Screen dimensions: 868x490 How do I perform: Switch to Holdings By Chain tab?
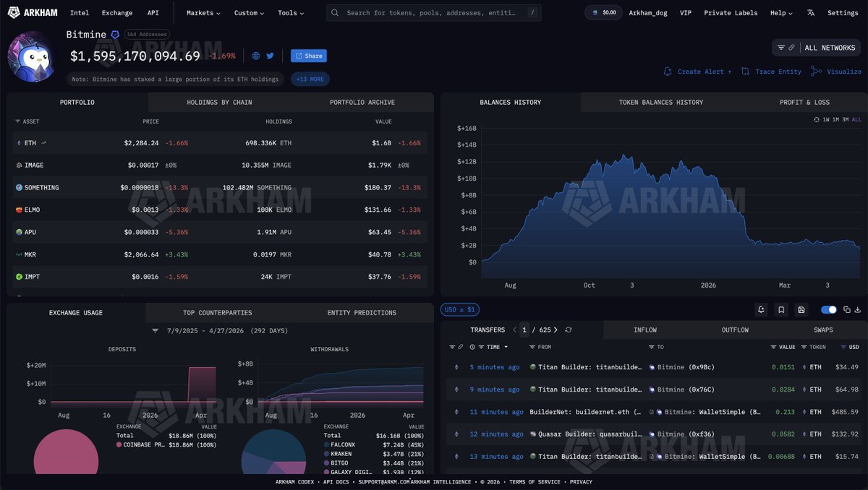[x=219, y=102]
